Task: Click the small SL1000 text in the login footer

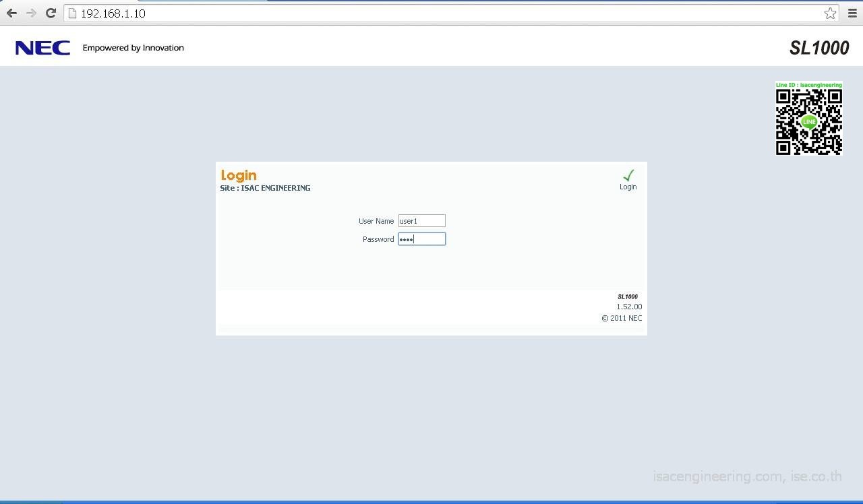Action: coord(628,296)
